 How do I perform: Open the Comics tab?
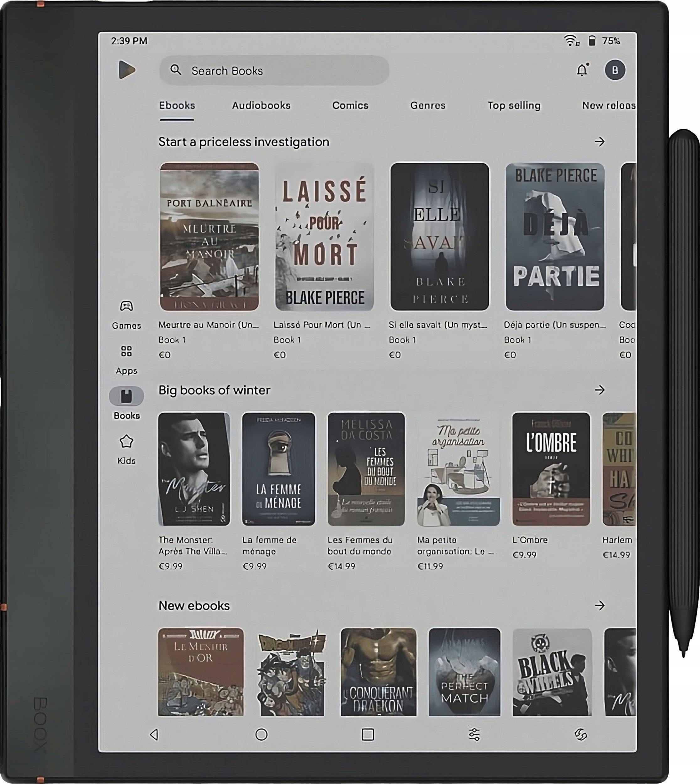point(350,106)
